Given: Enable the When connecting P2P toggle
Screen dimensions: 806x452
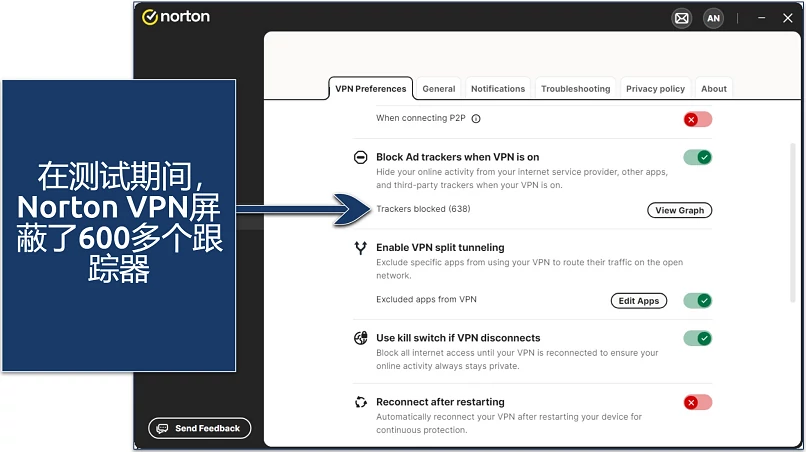Looking at the screenshot, I should click(698, 119).
